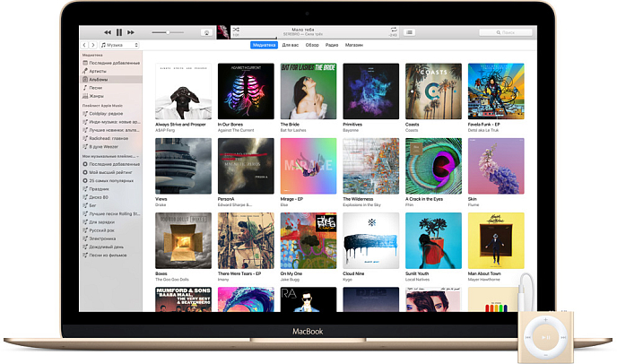This screenshot has width=617, height=364.
Task: Open the There Were Tears - EP cover
Action: click(x=246, y=241)
